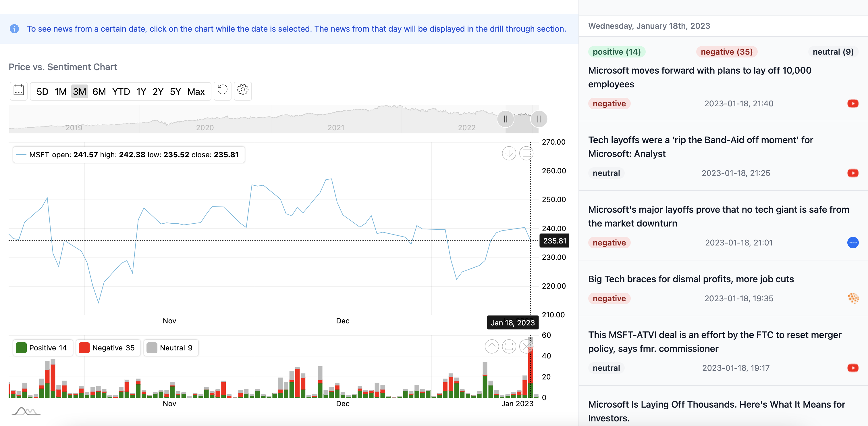The height and width of the screenshot is (426, 868).
Task: Maximize the sentiment chart pane icon
Action: (509, 346)
